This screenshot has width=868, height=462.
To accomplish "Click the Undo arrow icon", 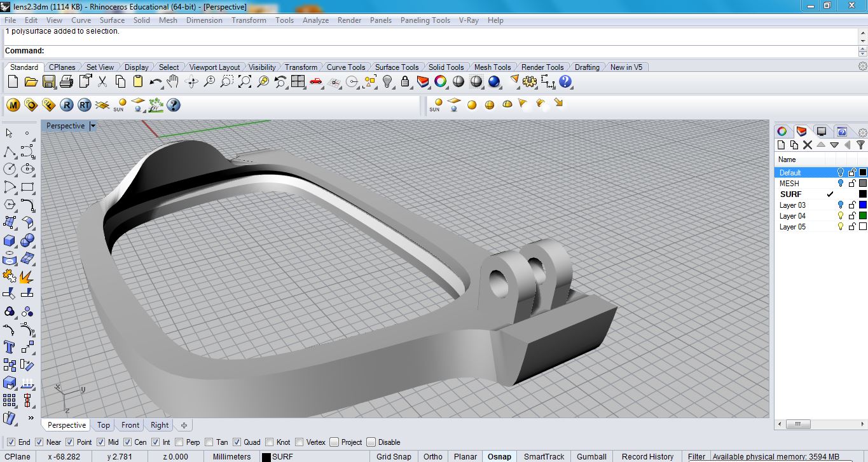I will pyautogui.click(x=156, y=81).
